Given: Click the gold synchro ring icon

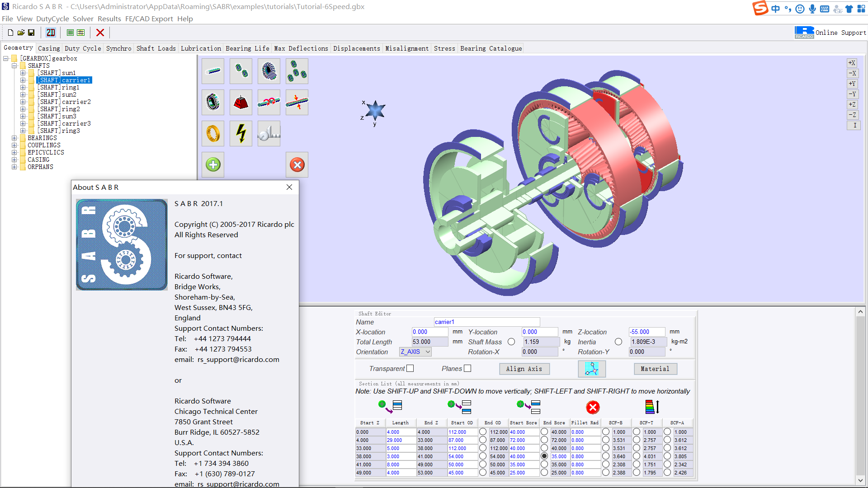Looking at the screenshot, I should [213, 133].
